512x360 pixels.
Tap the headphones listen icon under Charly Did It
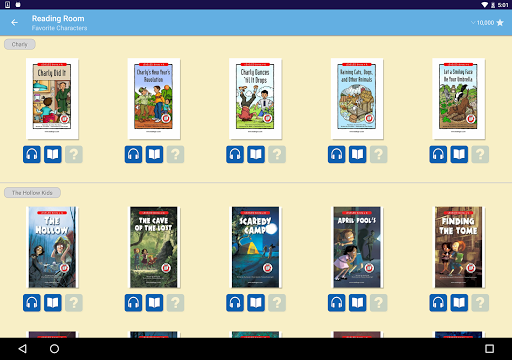[32, 154]
